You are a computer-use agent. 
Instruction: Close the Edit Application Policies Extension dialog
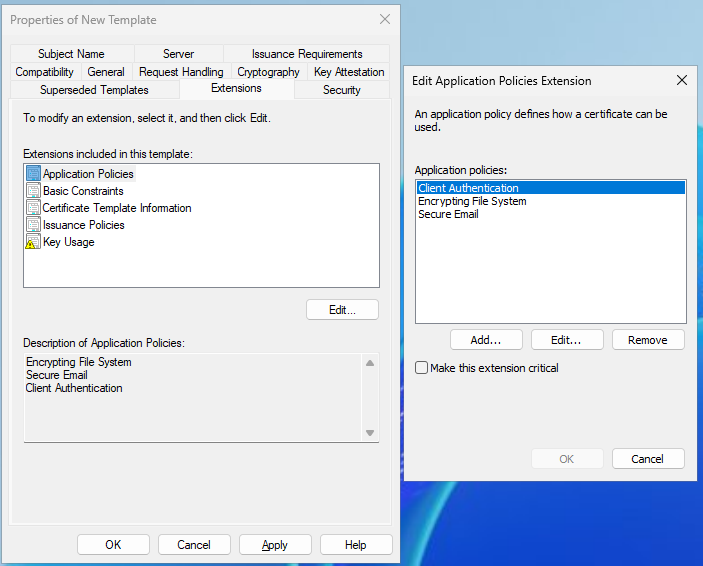(682, 81)
